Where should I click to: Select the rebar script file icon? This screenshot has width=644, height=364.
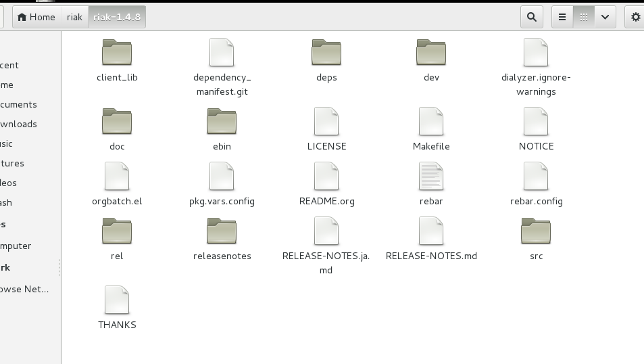click(431, 176)
